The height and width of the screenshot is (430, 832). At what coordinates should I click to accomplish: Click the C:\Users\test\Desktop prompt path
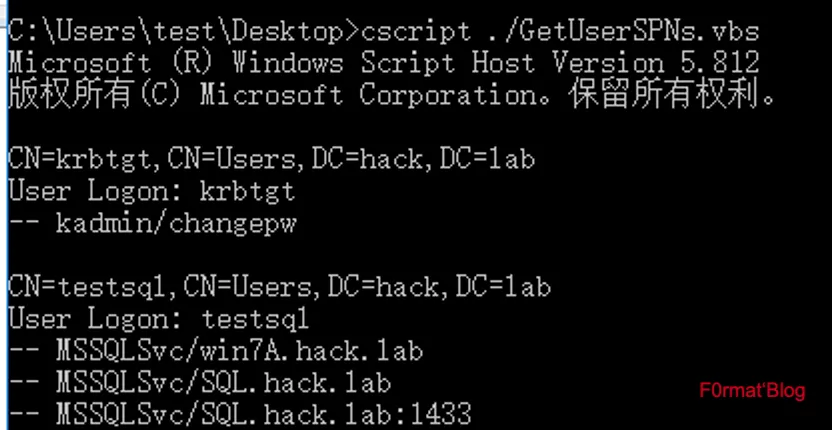[x=175, y=31]
